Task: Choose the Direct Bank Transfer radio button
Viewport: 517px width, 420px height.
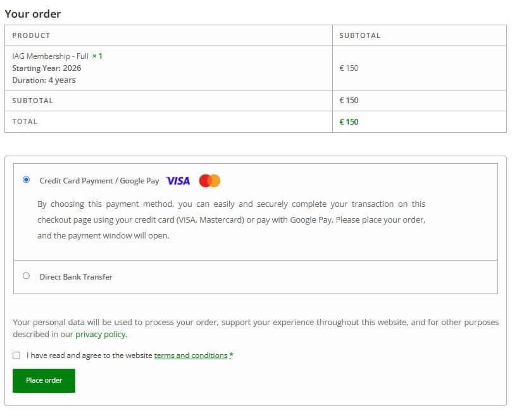Action: (x=26, y=276)
